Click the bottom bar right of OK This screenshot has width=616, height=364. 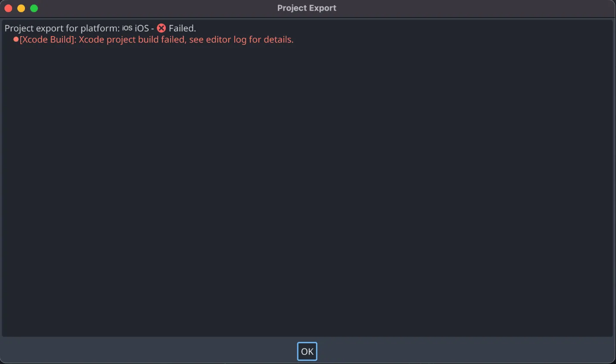click(x=465, y=352)
